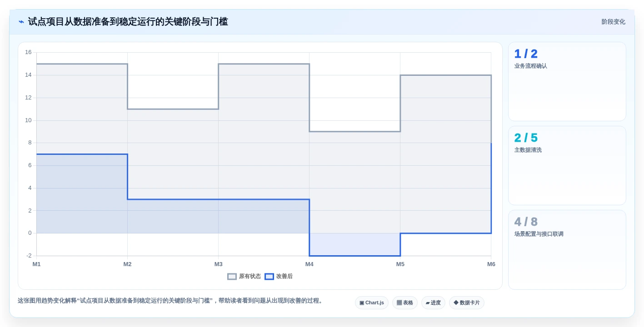The image size is (644, 327).
Task: Open the 主数据清洗 card
Action: pyautogui.click(x=567, y=166)
